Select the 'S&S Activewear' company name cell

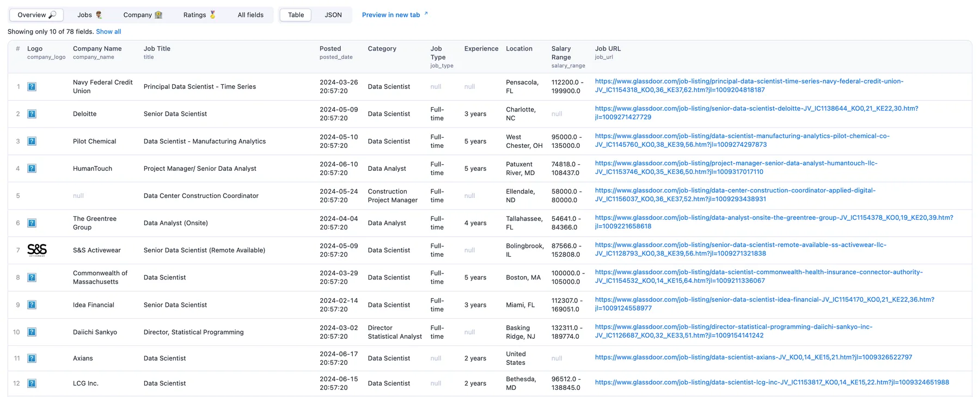[x=97, y=250]
